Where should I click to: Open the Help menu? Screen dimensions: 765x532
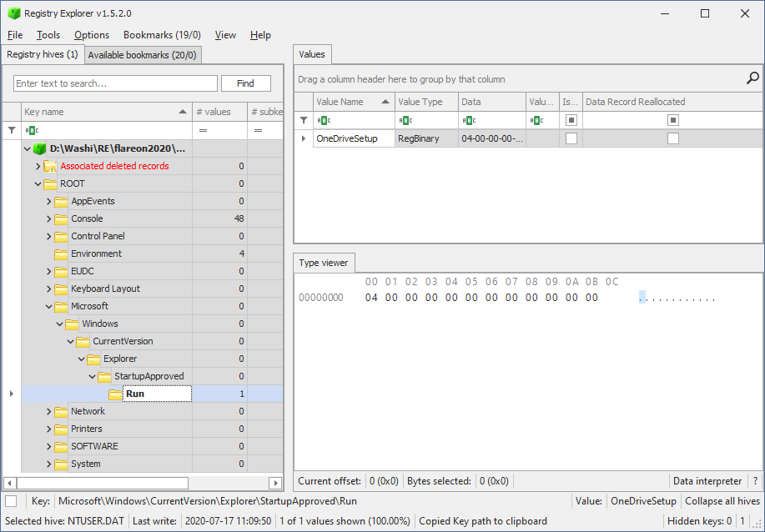(260, 35)
